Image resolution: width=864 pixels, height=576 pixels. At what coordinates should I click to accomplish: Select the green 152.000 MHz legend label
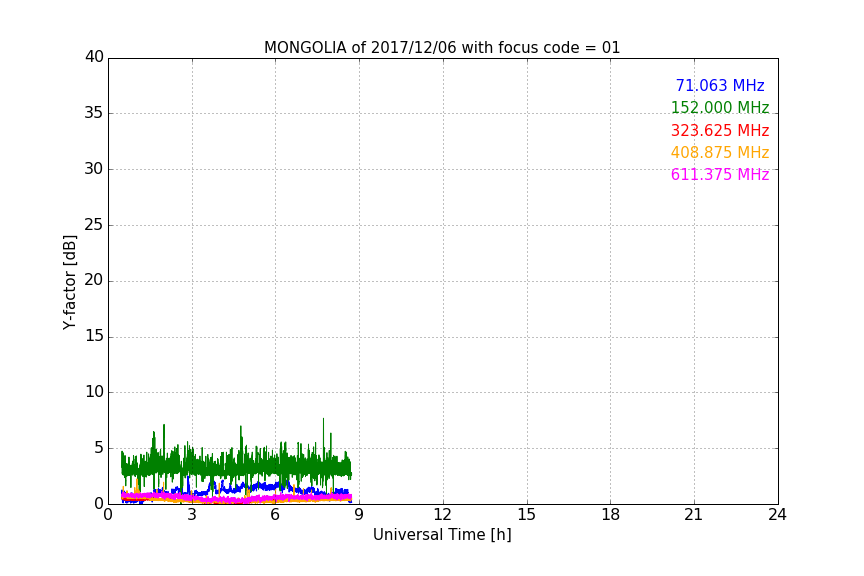720,107
